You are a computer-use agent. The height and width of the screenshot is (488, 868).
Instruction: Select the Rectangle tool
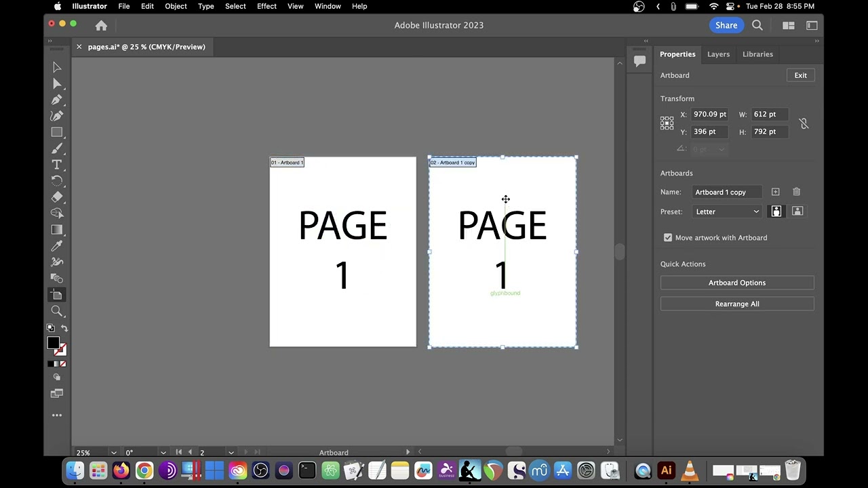[57, 132]
